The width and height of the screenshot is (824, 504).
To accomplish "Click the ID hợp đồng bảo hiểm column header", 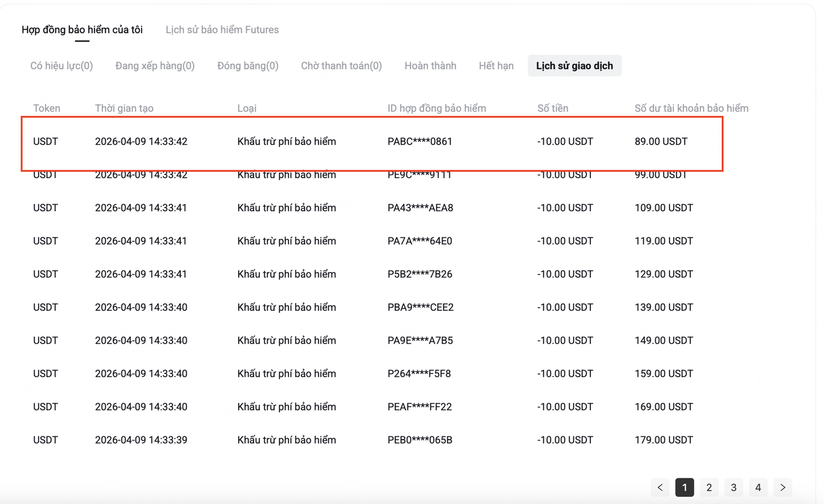I will (x=436, y=108).
